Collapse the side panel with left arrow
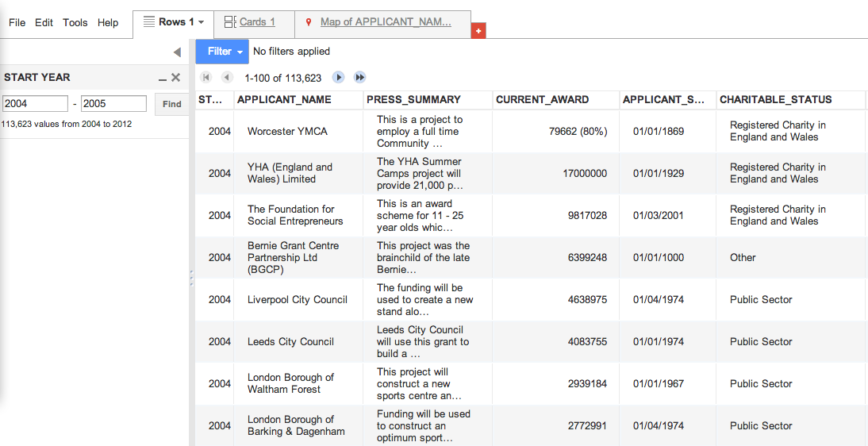This screenshot has height=446, width=868. pos(177,52)
